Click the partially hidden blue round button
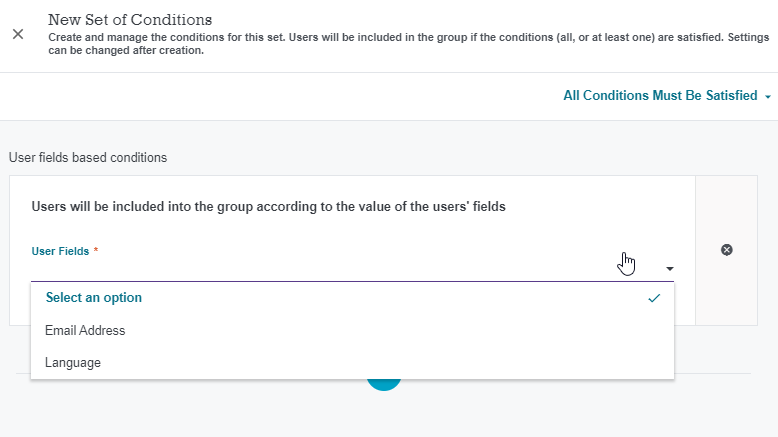 click(x=384, y=385)
